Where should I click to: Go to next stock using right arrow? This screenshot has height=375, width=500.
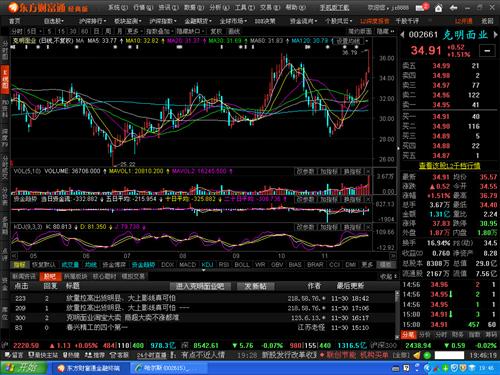click(x=495, y=34)
